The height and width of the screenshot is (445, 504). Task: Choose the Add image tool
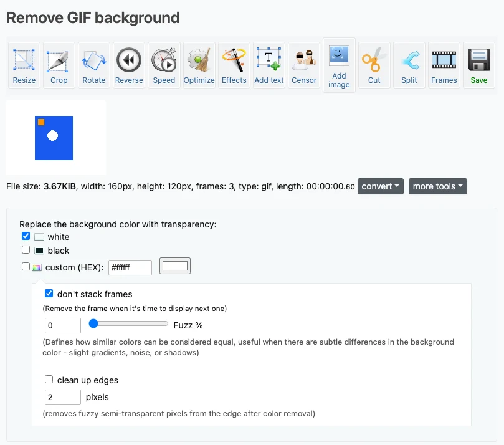pos(339,65)
